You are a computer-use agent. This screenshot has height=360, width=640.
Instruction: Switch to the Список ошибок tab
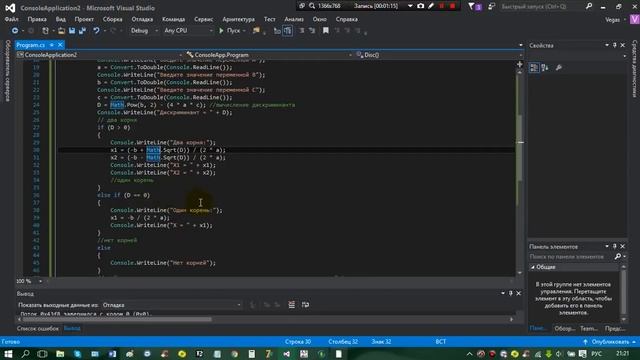click(38, 329)
